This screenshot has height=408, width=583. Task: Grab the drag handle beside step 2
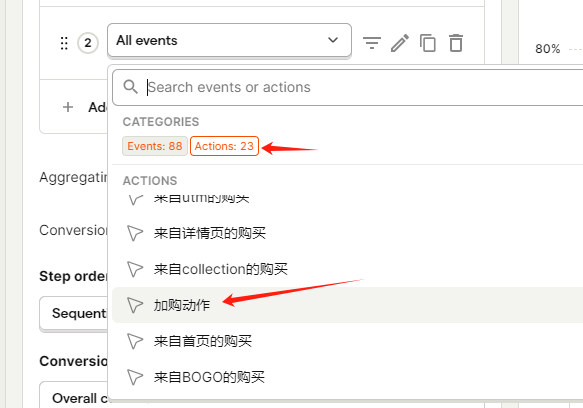[x=64, y=43]
